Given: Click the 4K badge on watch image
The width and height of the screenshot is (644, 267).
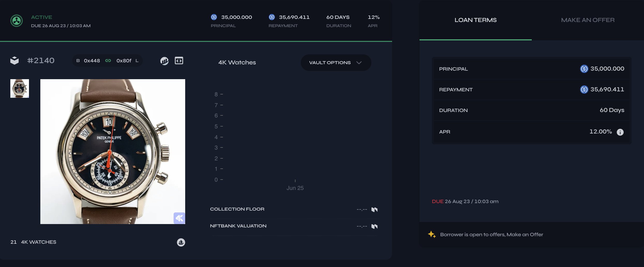Looking at the screenshot, I should (179, 218).
